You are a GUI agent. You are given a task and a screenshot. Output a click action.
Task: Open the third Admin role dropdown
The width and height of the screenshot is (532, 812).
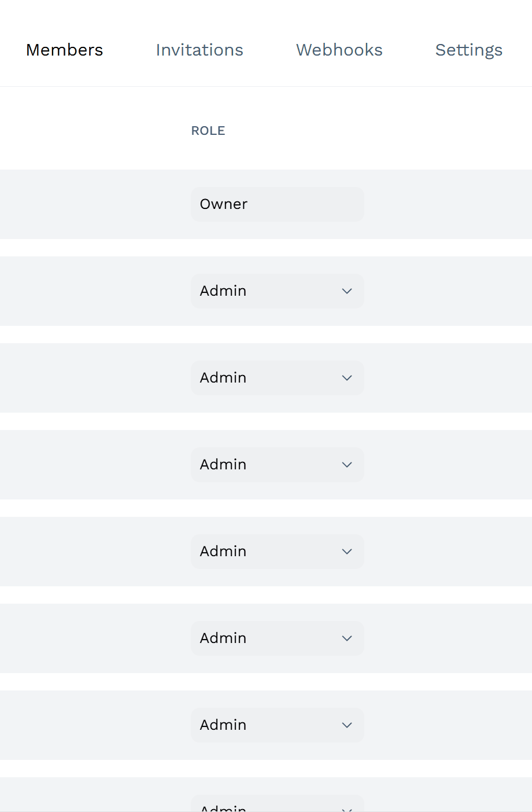coord(278,465)
